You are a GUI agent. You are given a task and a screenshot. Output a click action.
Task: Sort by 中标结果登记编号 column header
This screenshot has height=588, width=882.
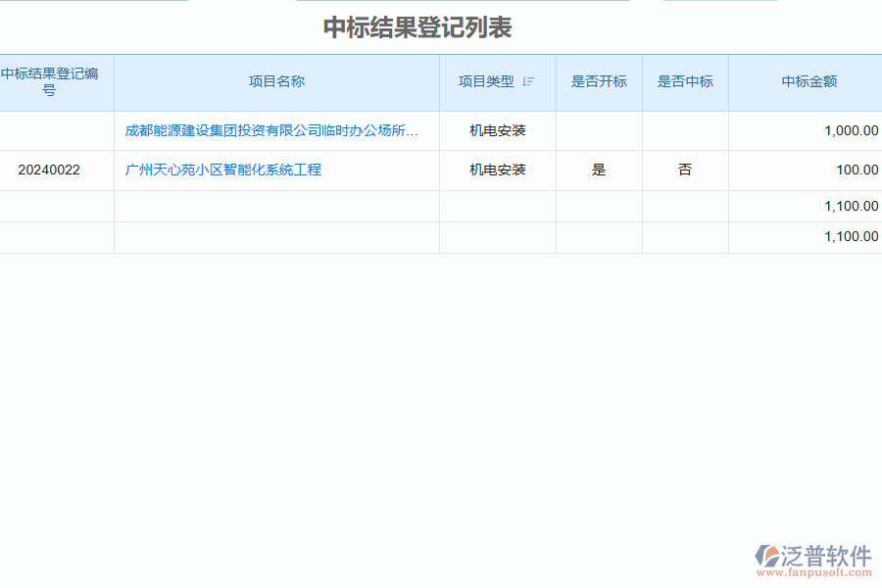click(x=56, y=82)
